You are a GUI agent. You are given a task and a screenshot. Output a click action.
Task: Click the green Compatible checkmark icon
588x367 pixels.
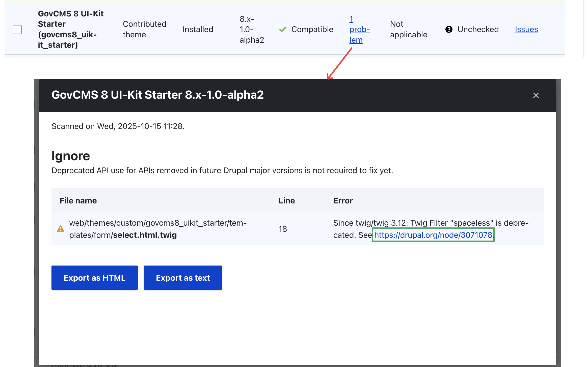pyautogui.click(x=282, y=29)
